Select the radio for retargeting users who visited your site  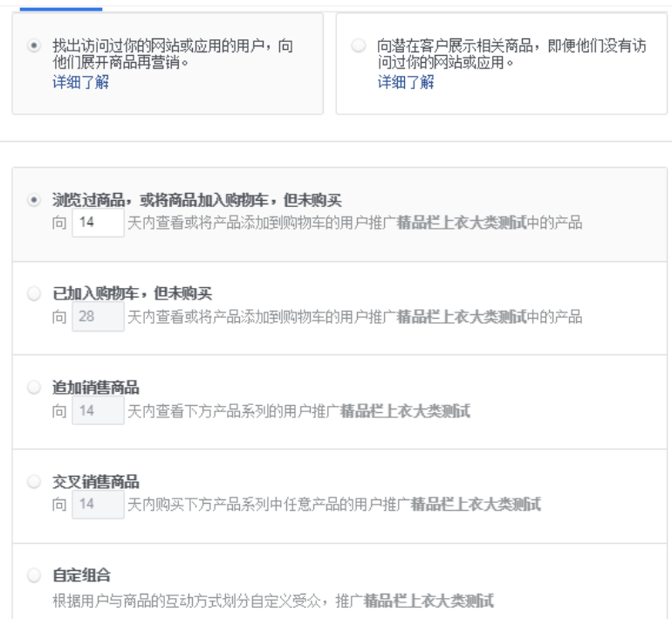[34, 45]
